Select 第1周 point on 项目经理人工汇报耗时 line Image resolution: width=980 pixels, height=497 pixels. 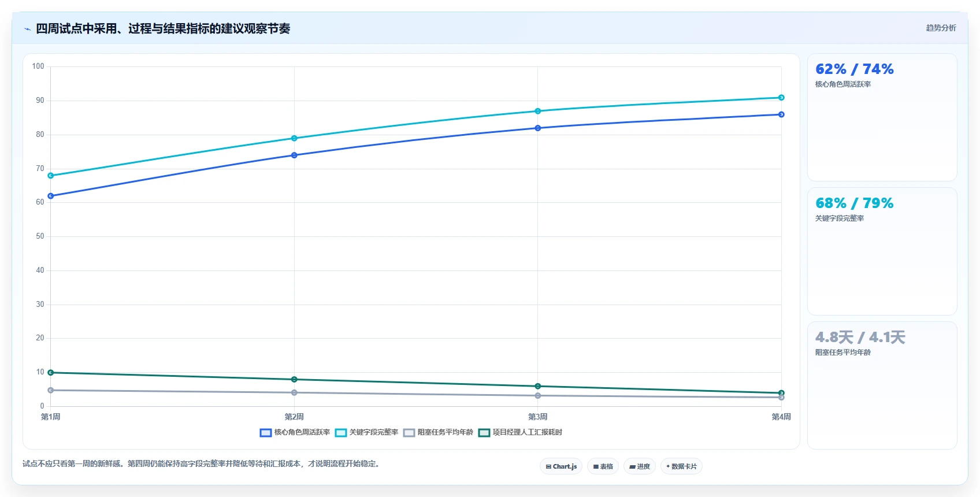coord(51,373)
